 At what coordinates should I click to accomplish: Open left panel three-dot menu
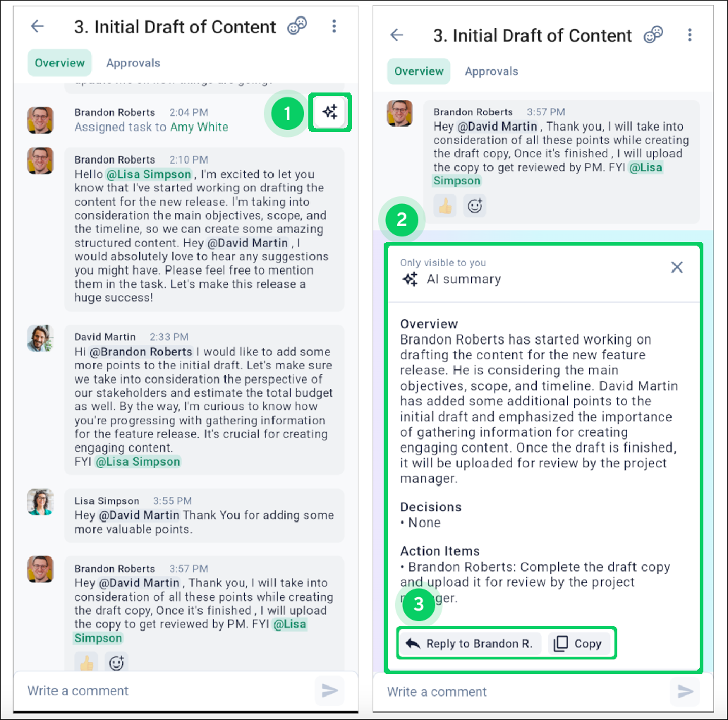coord(334,26)
